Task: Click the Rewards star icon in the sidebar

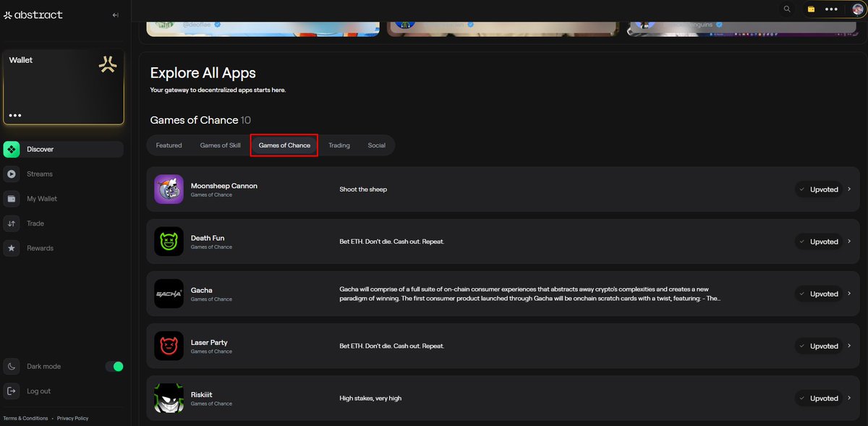Action: tap(12, 248)
